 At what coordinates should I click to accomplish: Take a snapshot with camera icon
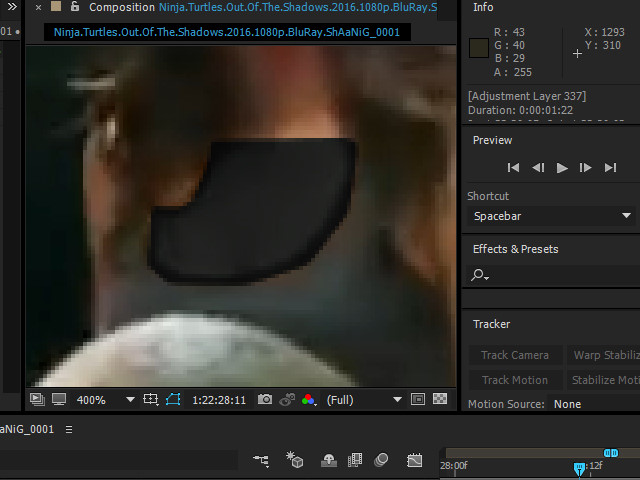(265, 399)
